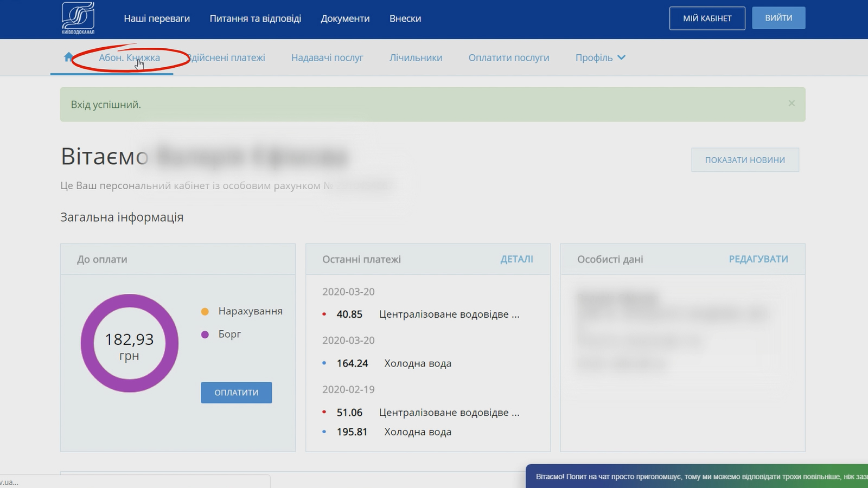868x488 pixels.
Task: Click the 182,93 грн amount
Action: coord(129,346)
